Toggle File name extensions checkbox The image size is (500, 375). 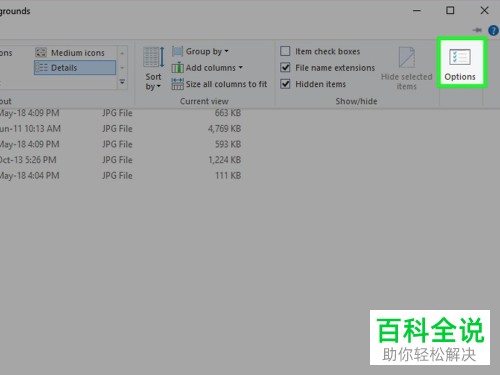coord(285,68)
